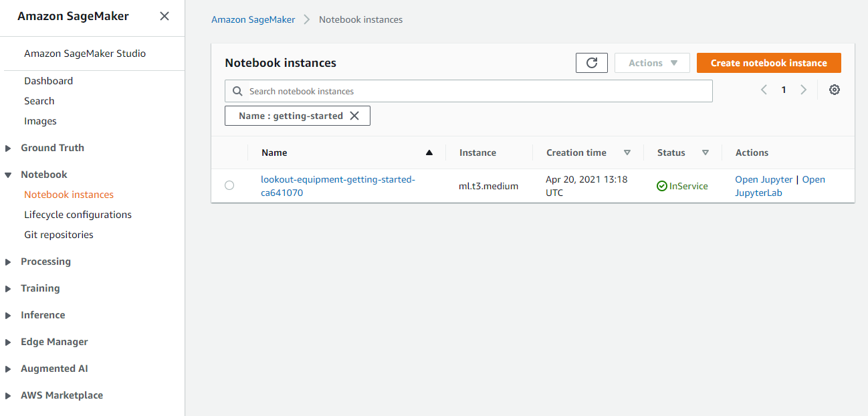Click the Open JupyterLab link
This screenshot has width=868, height=416.
click(780, 186)
